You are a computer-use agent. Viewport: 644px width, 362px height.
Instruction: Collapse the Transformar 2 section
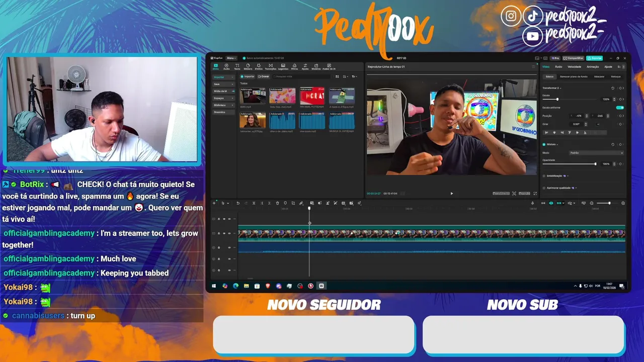pyautogui.click(x=560, y=88)
